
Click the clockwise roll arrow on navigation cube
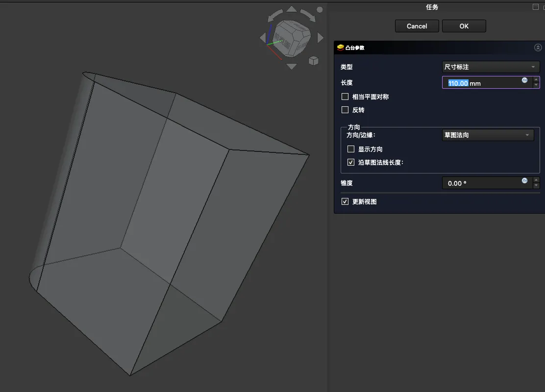pos(308,15)
